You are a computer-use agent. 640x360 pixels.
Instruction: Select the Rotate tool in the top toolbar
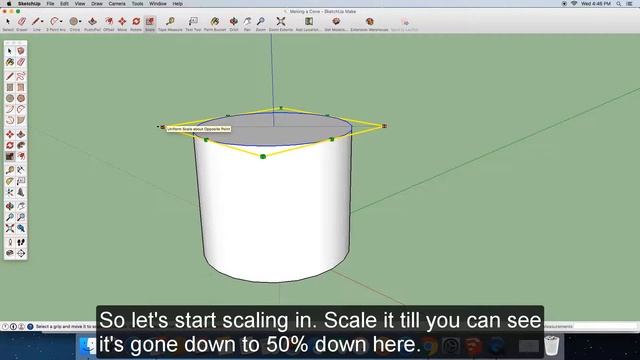tap(136, 23)
